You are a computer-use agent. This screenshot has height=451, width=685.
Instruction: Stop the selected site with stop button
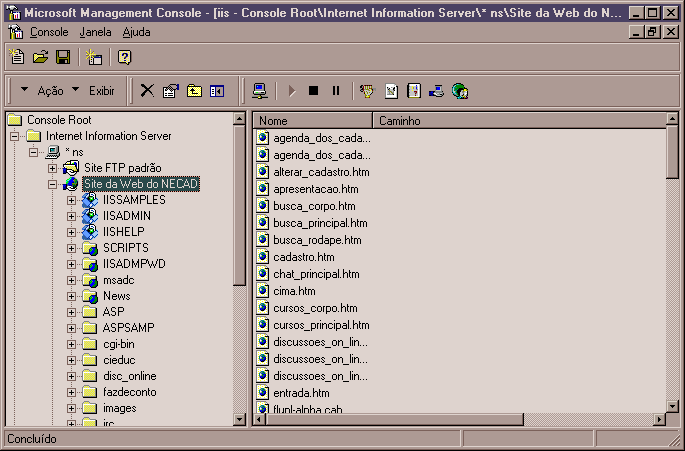click(x=313, y=91)
